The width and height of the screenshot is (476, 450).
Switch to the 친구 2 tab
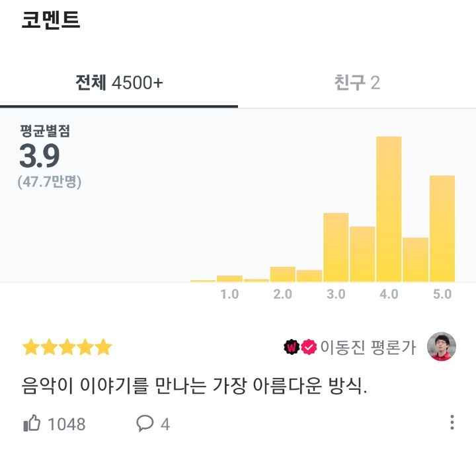pos(357,83)
